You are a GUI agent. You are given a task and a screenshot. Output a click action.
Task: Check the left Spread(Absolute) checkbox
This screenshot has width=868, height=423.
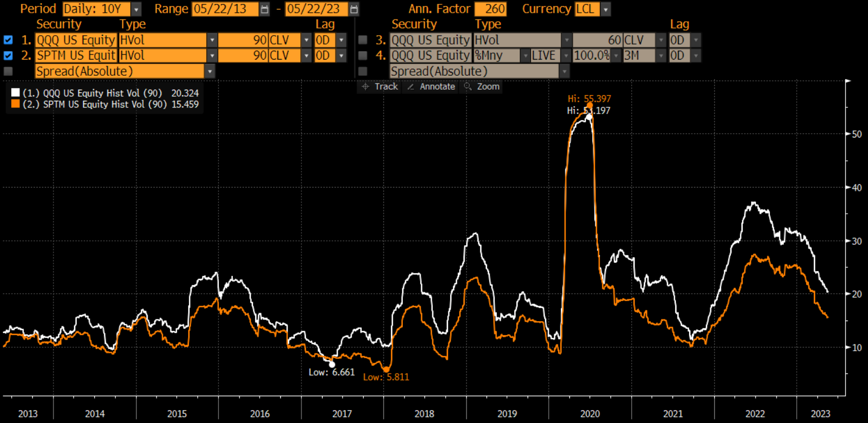tap(7, 71)
